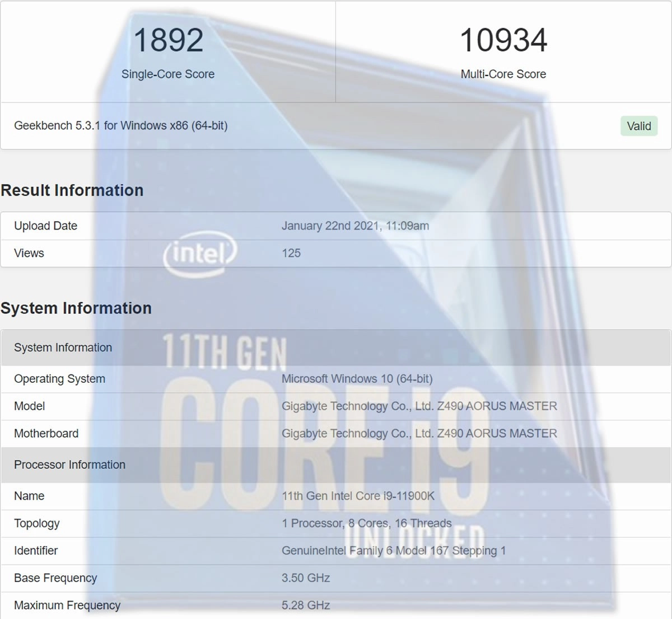Select the 11th Gen Intel Core i9-11900K value
Screen dimensions: 672x619
click(358, 496)
